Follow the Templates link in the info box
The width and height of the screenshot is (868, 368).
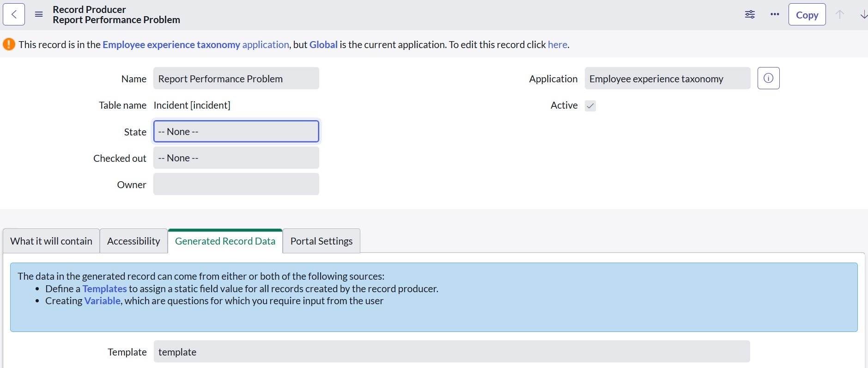pyautogui.click(x=104, y=289)
